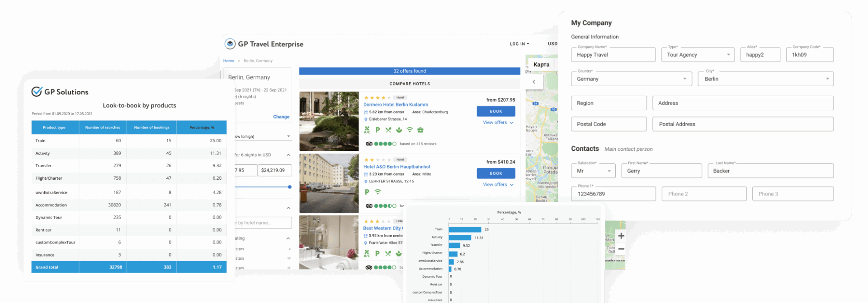Screen dimensions: 868x303
Task: Click air conditioning icon for Best Western
Action: pos(367,254)
